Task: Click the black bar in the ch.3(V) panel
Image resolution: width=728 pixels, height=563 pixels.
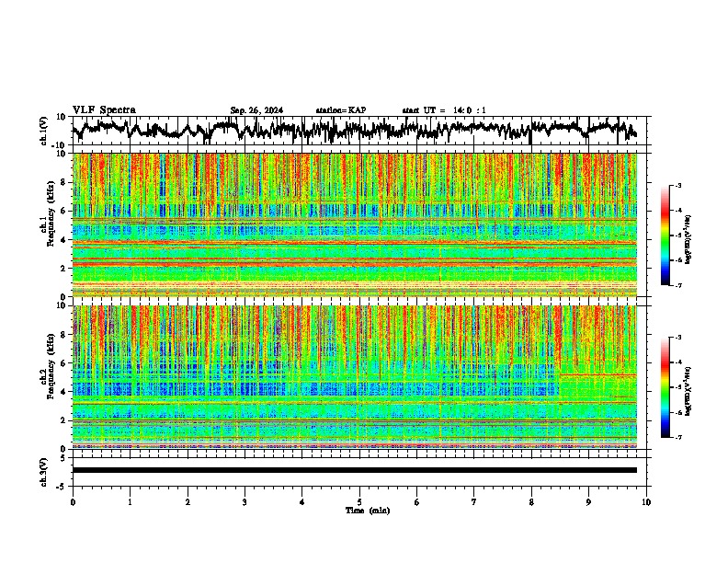Action: [x=355, y=470]
